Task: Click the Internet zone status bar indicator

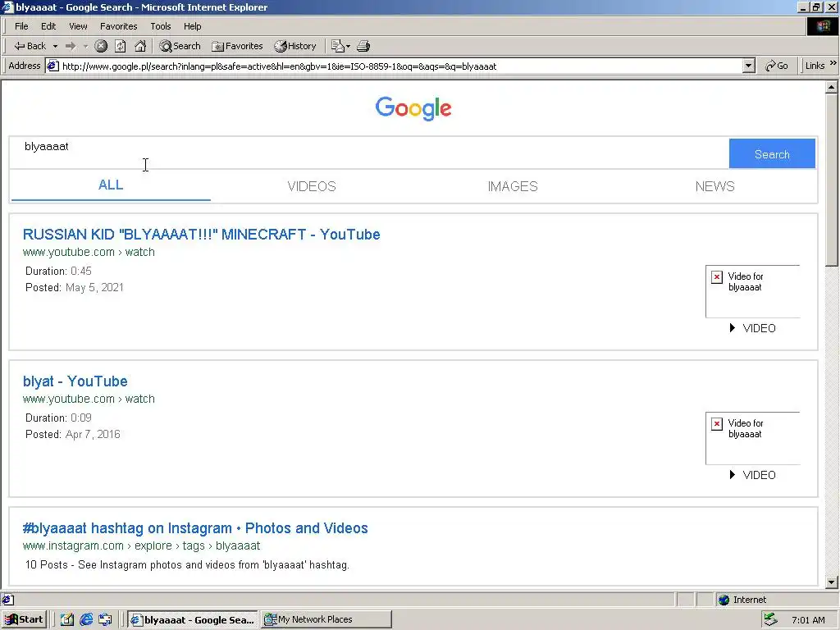Action: tap(742, 600)
